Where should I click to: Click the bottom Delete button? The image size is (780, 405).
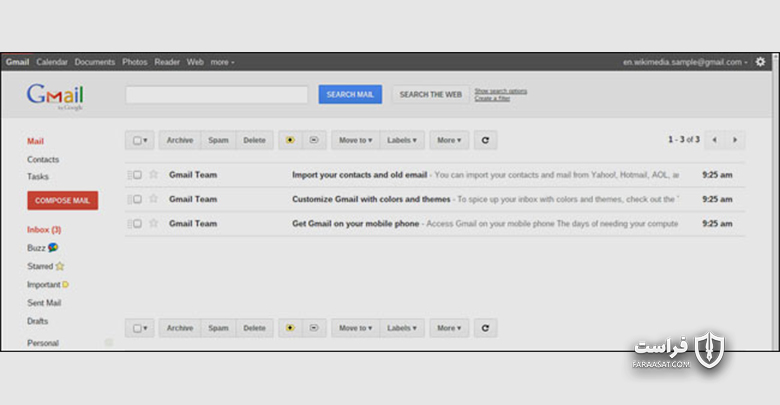pos(254,328)
